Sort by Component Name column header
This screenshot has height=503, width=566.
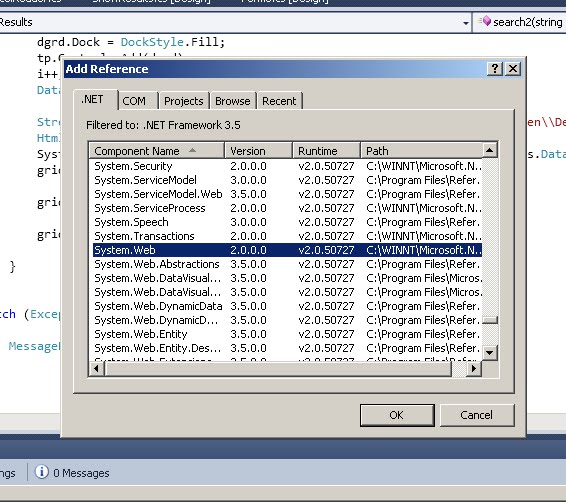pos(157,151)
